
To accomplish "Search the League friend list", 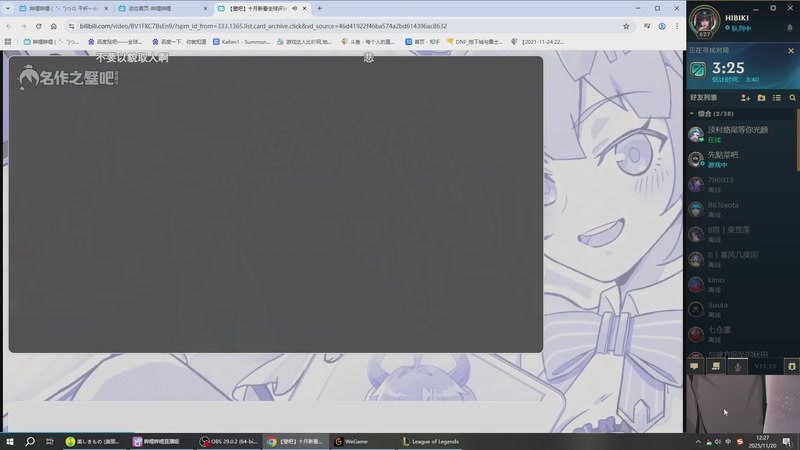I will pyautogui.click(x=792, y=97).
